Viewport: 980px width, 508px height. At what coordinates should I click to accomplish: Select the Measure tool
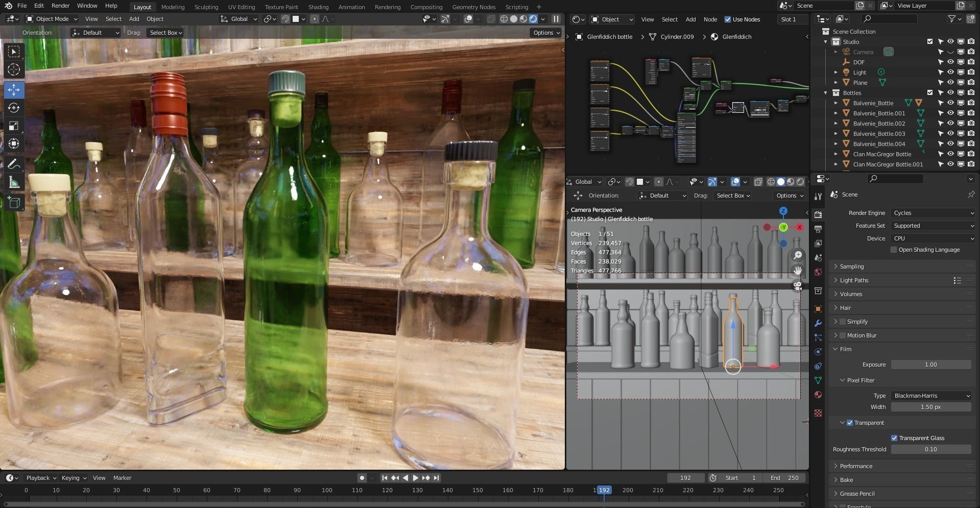(14, 182)
